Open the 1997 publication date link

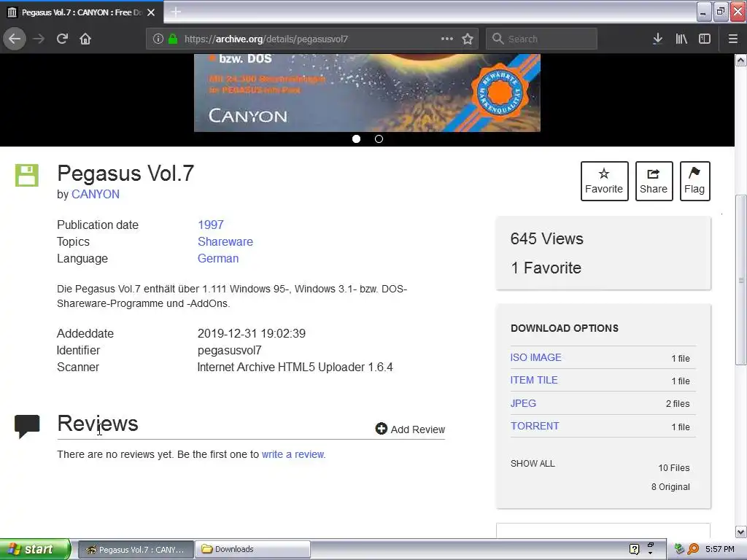tap(211, 225)
